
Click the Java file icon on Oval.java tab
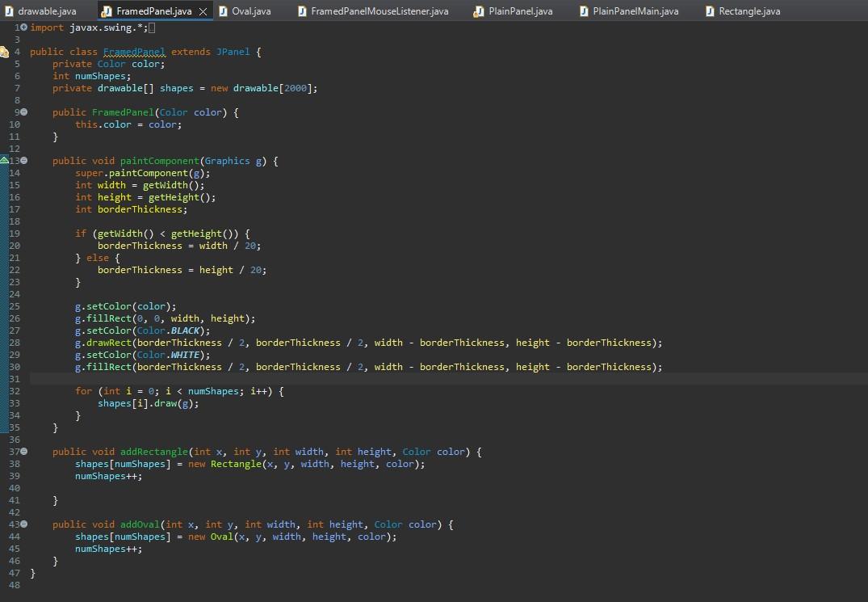pyautogui.click(x=223, y=11)
